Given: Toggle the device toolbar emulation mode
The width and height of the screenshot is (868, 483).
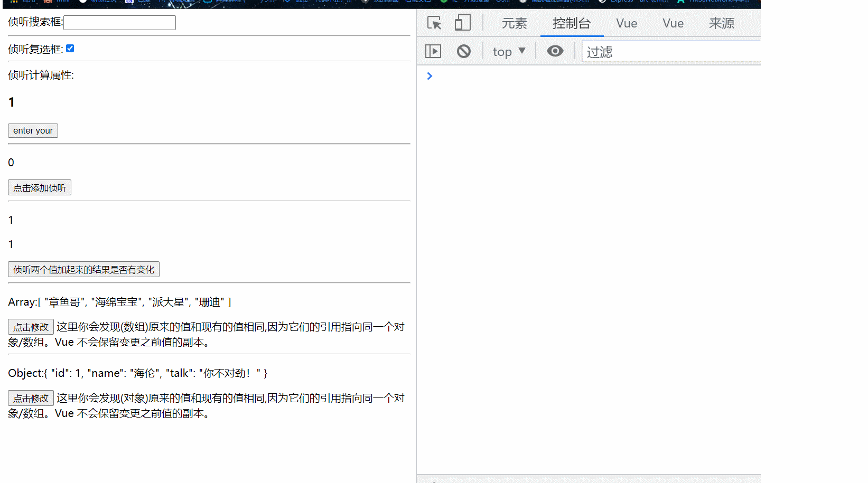Looking at the screenshot, I should click(x=462, y=23).
